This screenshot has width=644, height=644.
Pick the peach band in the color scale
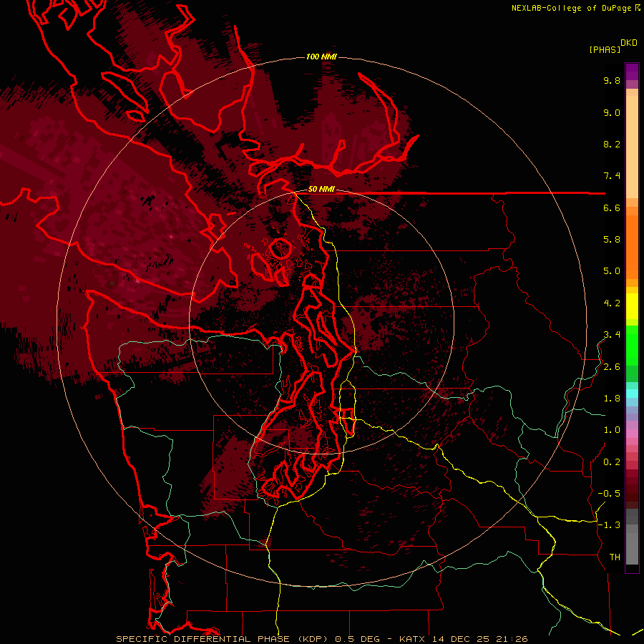point(632,146)
